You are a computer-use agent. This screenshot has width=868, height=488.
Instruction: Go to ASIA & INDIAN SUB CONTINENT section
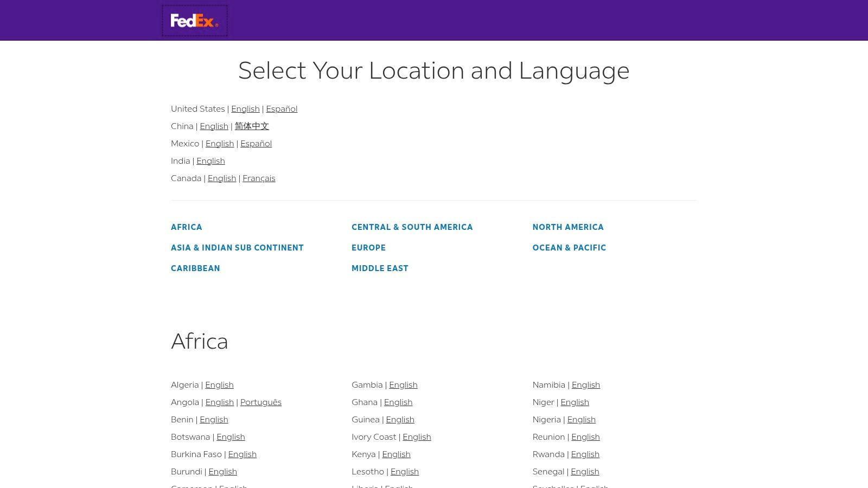coord(237,247)
